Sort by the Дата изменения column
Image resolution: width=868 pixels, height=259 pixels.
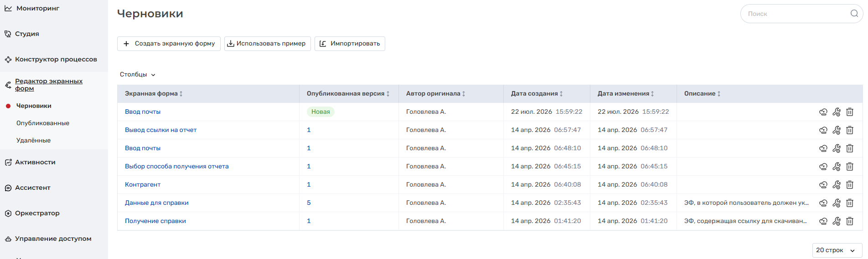(x=626, y=94)
